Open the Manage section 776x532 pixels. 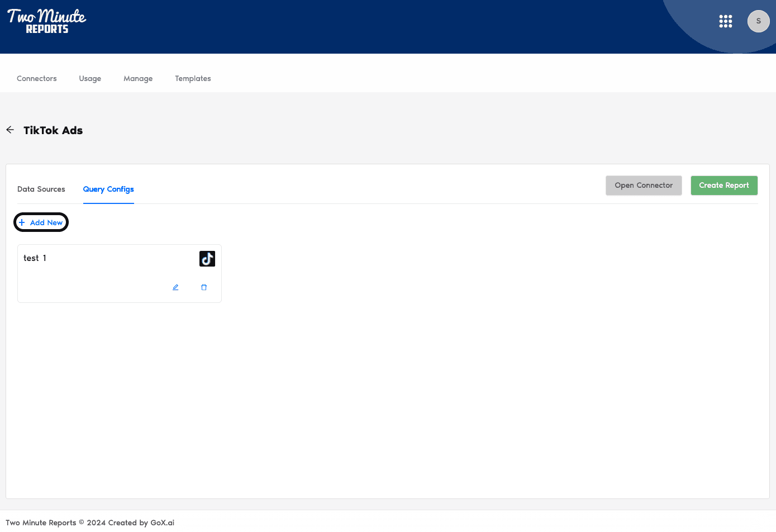coord(138,78)
